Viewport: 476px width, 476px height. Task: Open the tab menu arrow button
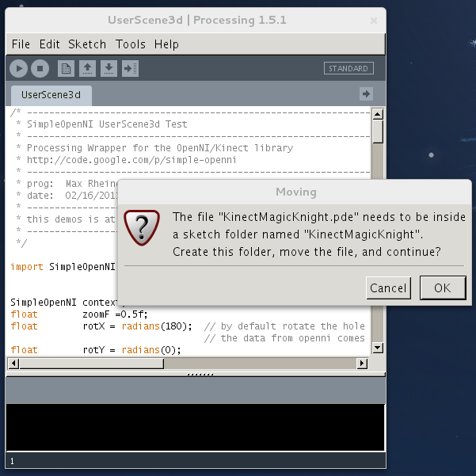pos(366,93)
